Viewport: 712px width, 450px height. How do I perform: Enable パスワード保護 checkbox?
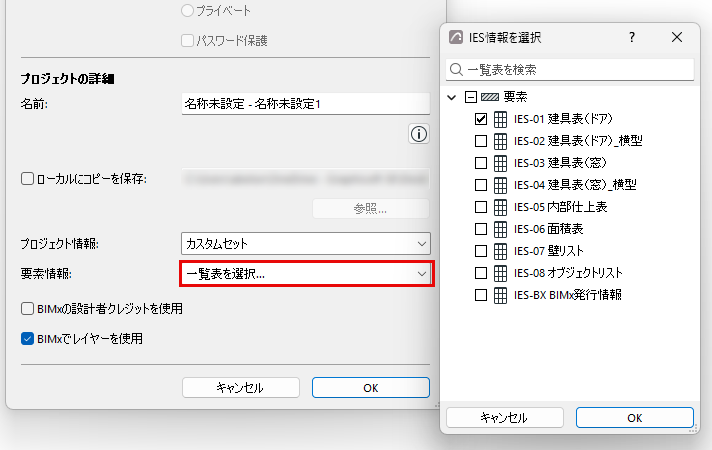pyautogui.click(x=187, y=40)
